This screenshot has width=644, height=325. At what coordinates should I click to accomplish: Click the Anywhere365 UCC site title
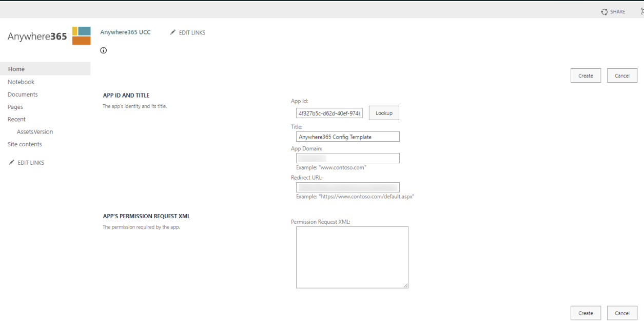click(125, 32)
